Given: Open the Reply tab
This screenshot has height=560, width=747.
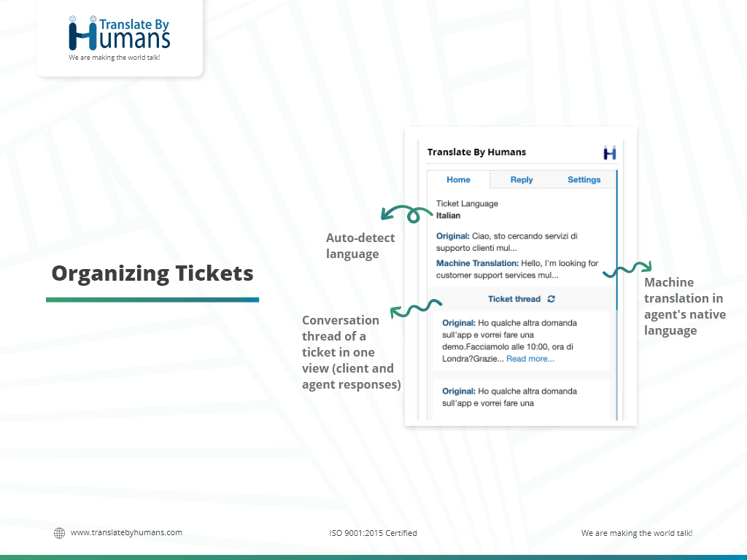Looking at the screenshot, I should point(522,180).
